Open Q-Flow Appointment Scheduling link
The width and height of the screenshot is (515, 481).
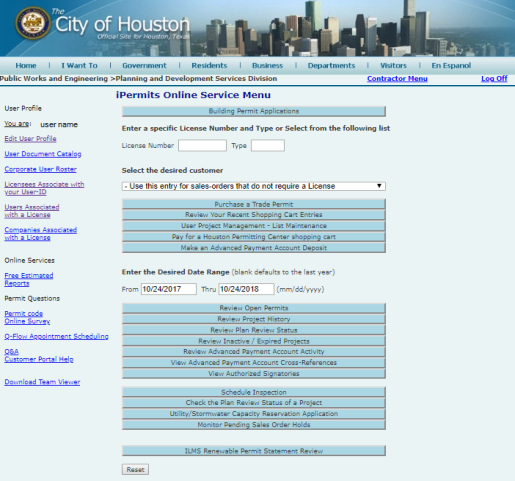56,336
